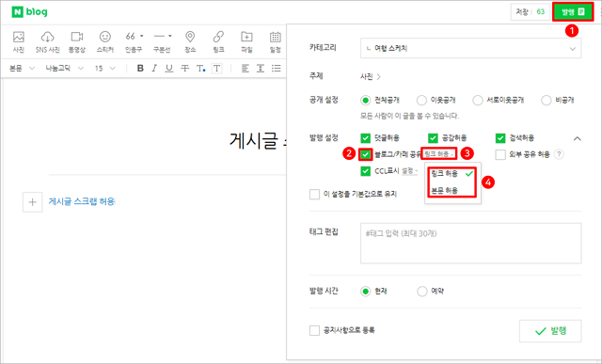
Task: Select 전체공개 visibility option
Action: coord(380,101)
